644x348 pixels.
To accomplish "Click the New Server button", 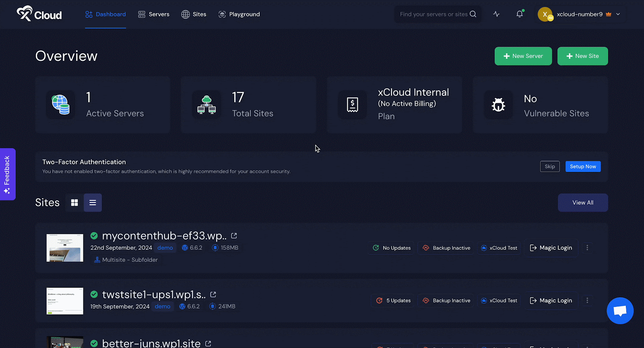I will click(523, 56).
